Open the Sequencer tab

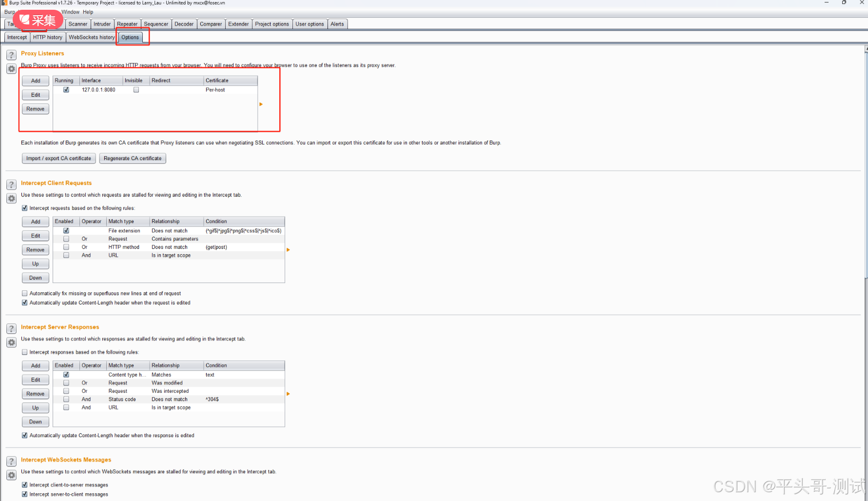[x=156, y=24]
